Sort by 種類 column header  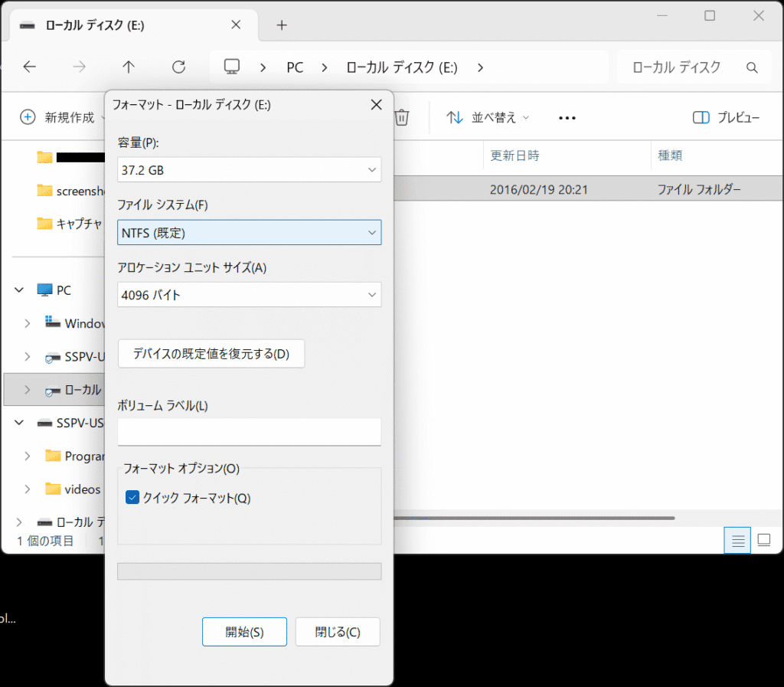point(670,155)
